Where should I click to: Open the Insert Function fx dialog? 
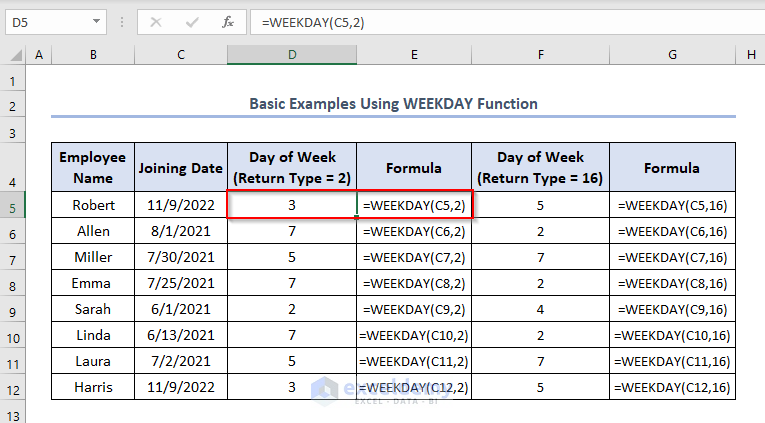(227, 21)
